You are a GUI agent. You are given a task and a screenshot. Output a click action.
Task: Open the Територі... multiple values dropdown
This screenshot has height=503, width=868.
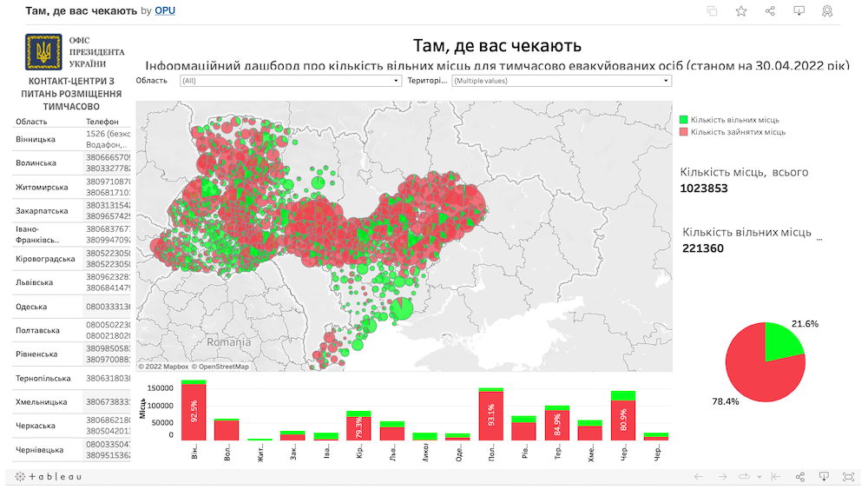561,81
